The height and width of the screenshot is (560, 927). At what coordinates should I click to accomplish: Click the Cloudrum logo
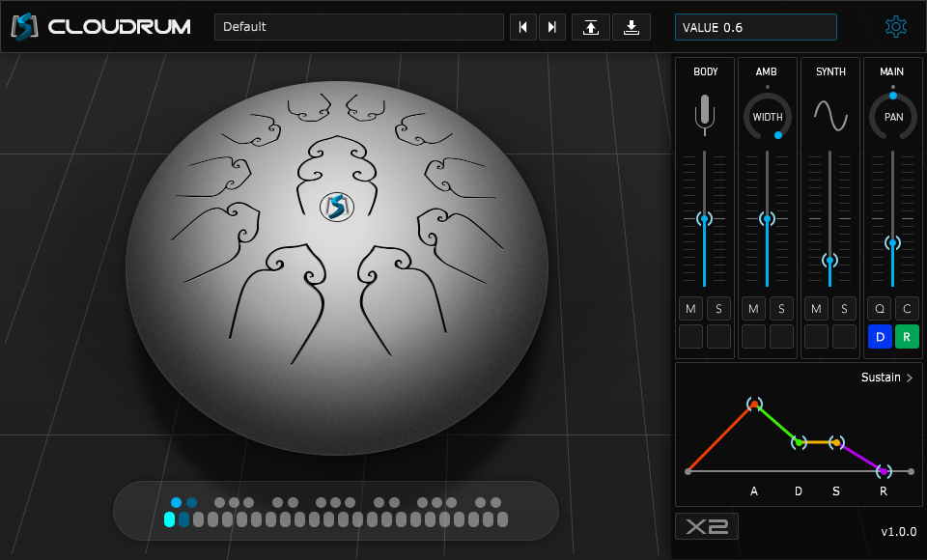[23, 26]
